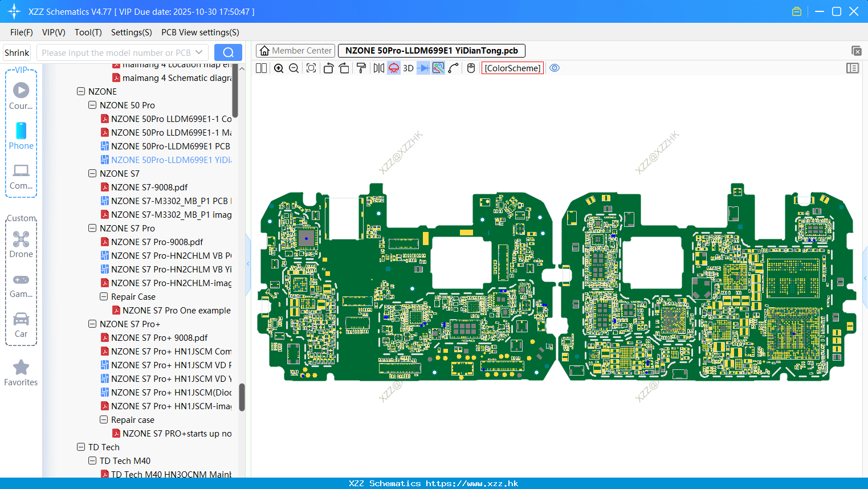Zoom in on the PCB view
Viewport: 868px width, 489px height.
point(279,68)
